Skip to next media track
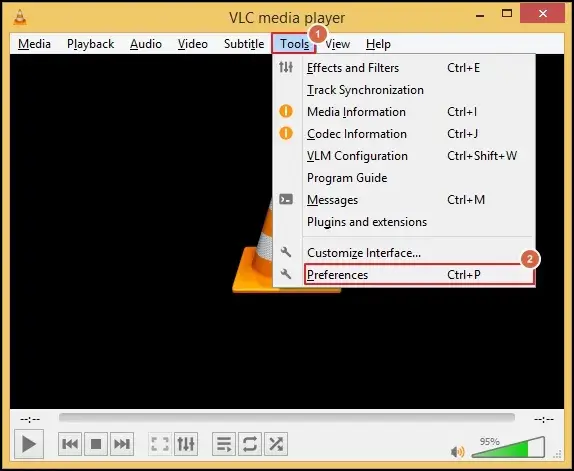The image size is (574, 471). (x=122, y=444)
